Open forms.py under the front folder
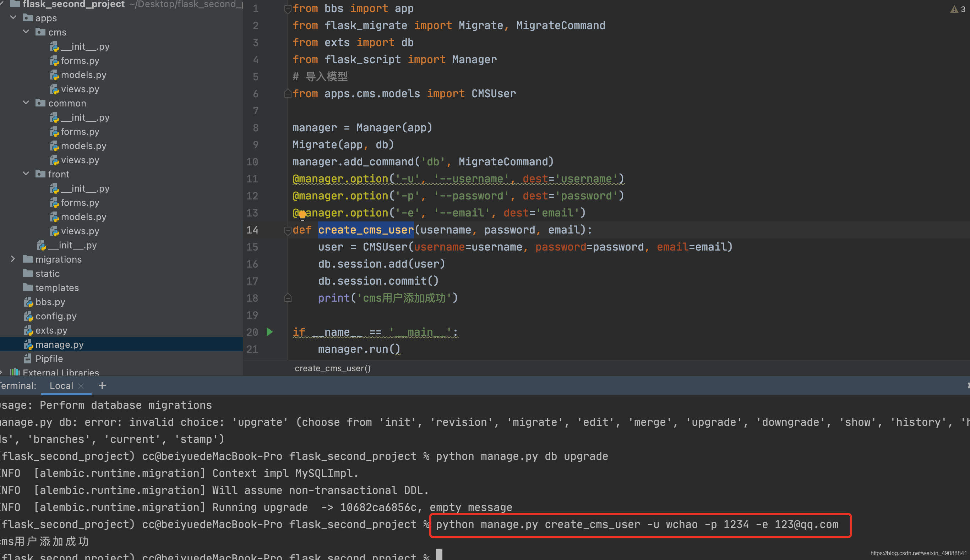This screenshot has width=970, height=560. pyautogui.click(x=74, y=203)
